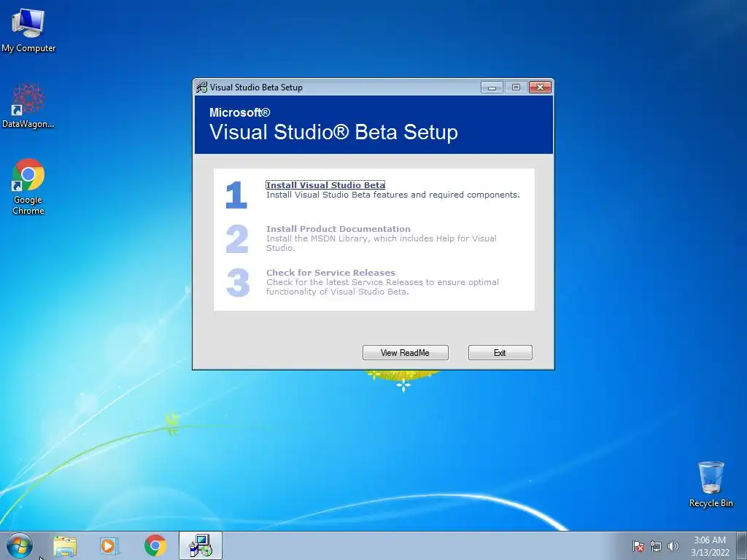The width and height of the screenshot is (747, 560).
Task: Select the Recycle Bin desktop icon
Action: (711, 484)
